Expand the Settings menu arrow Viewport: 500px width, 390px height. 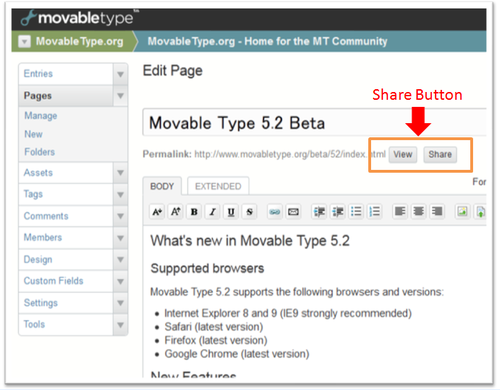(120, 303)
